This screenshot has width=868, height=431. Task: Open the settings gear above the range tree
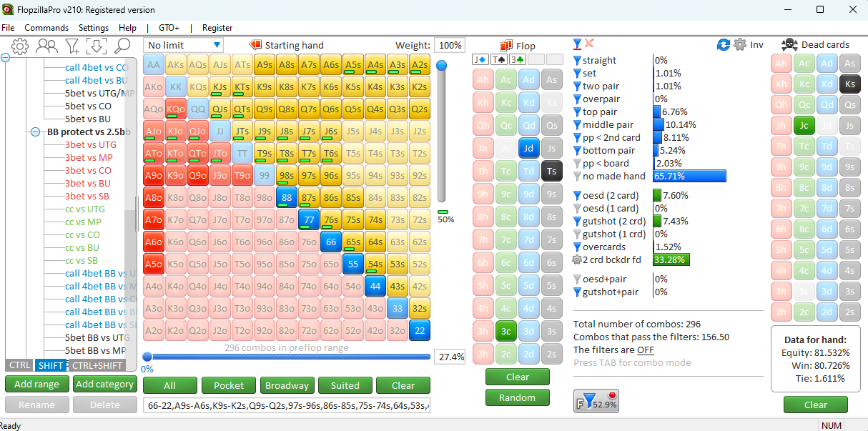tap(20, 46)
